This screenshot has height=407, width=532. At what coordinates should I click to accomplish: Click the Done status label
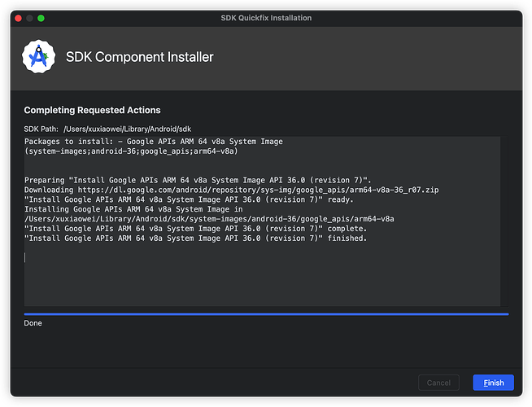tap(33, 323)
